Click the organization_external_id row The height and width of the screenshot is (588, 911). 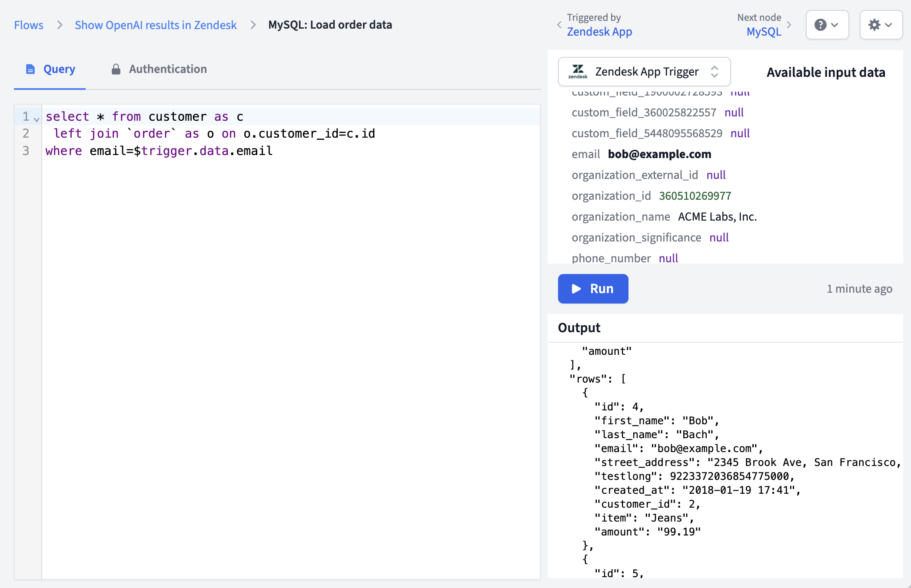[x=648, y=175]
